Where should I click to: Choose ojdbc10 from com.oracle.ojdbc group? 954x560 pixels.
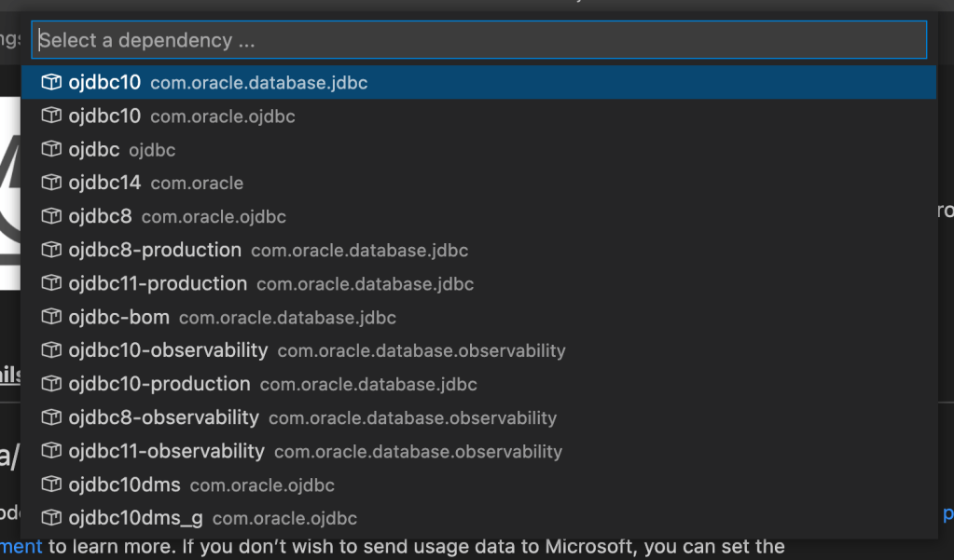point(182,116)
